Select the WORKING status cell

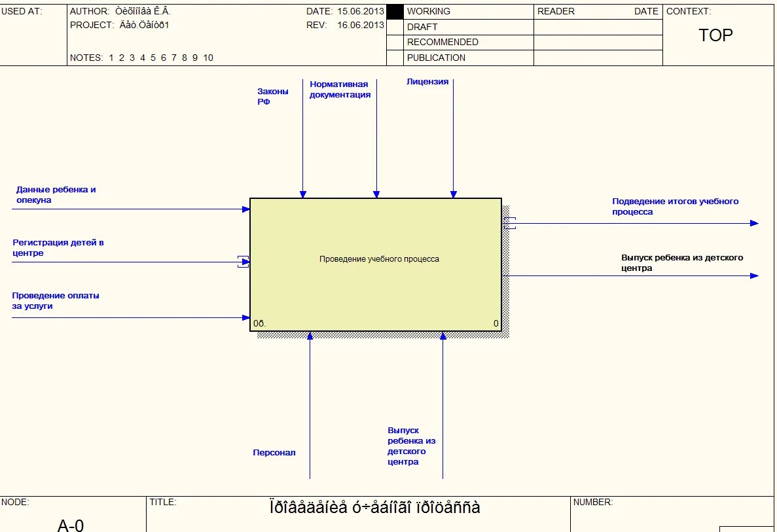(469, 12)
